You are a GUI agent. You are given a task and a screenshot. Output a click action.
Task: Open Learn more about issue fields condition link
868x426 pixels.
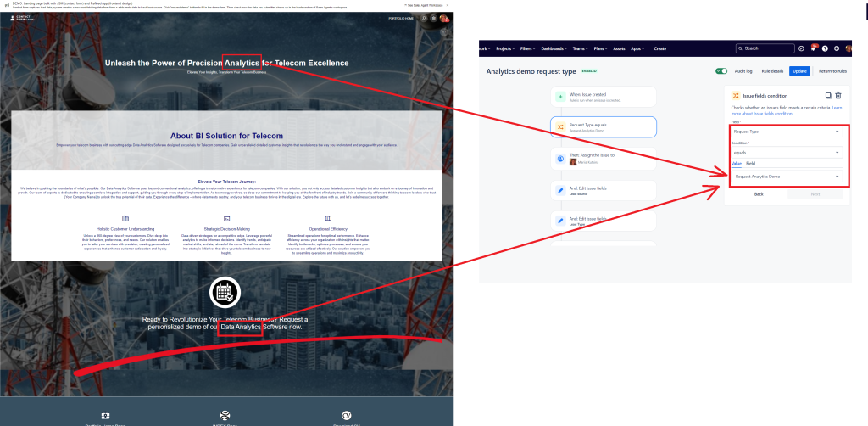(x=785, y=110)
